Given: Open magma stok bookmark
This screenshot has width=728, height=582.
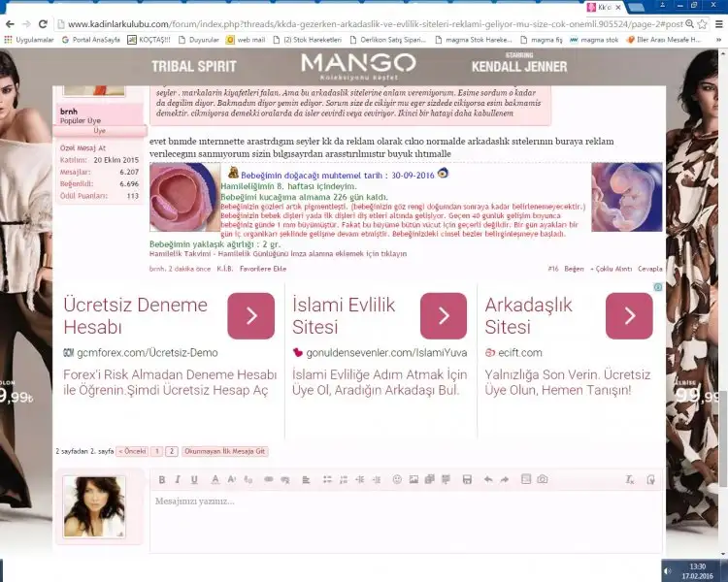Looking at the screenshot, I should [x=594, y=40].
